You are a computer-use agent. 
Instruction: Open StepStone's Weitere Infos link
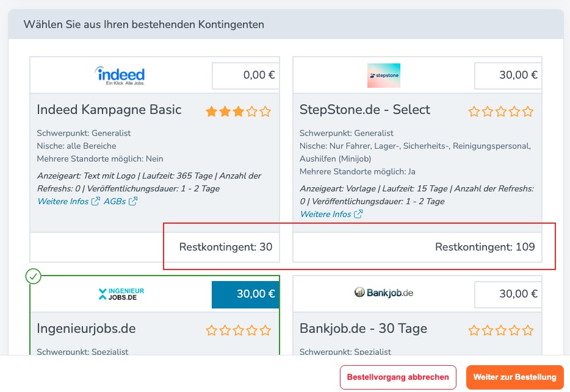(x=325, y=214)
